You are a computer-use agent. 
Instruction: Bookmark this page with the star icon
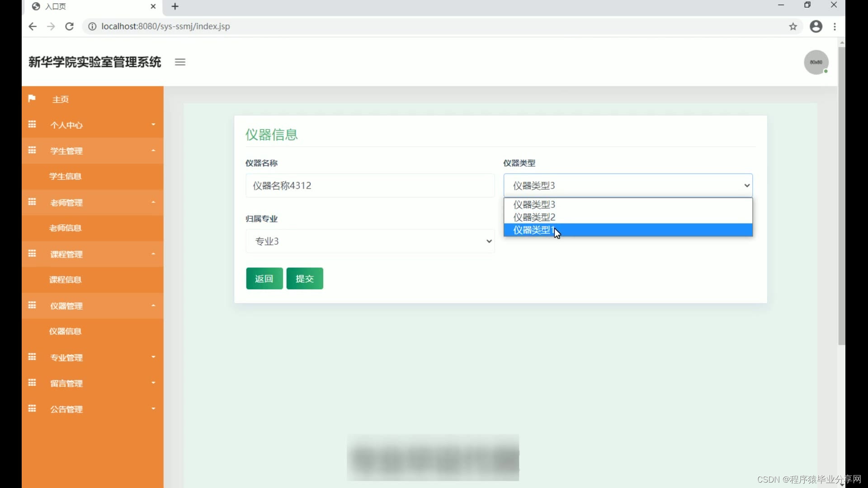(x=793, y=27)
